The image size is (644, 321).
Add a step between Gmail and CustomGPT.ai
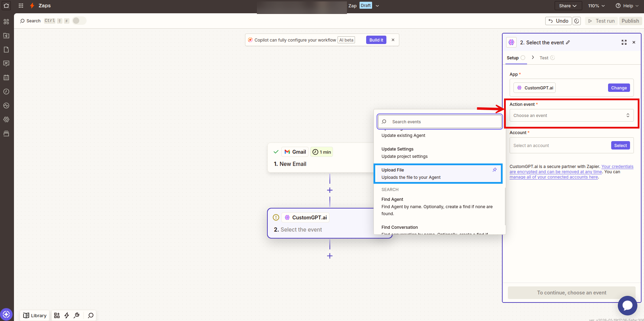(330, 190)
